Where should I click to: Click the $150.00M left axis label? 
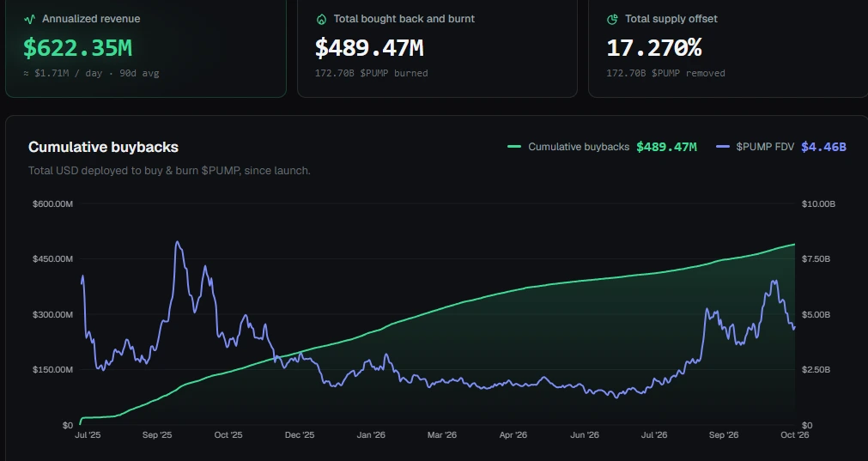click(x=52, y=369)
